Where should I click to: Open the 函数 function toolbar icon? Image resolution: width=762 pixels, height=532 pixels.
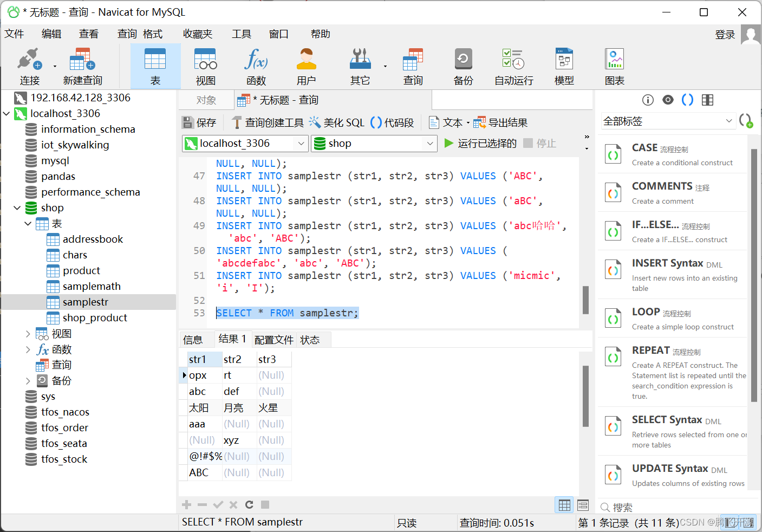coord(256,66)
